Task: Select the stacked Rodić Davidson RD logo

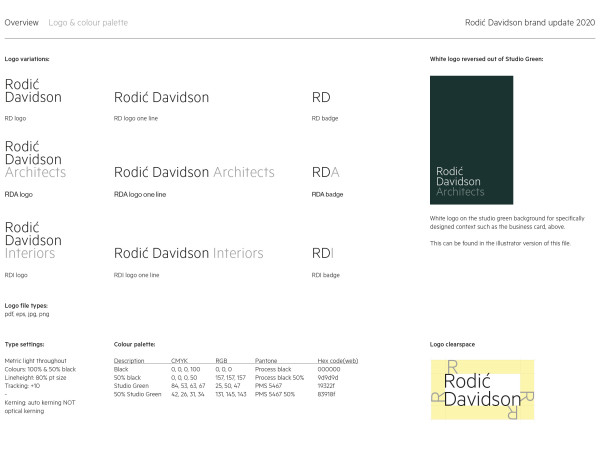Action: click(x=33, y=91)
